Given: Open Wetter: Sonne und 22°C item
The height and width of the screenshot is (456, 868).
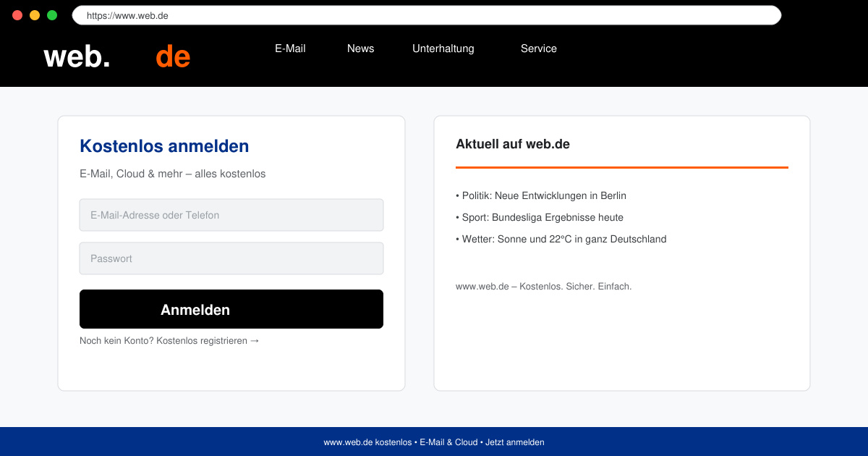Looking at the screenshot, I should pos(561,239).
